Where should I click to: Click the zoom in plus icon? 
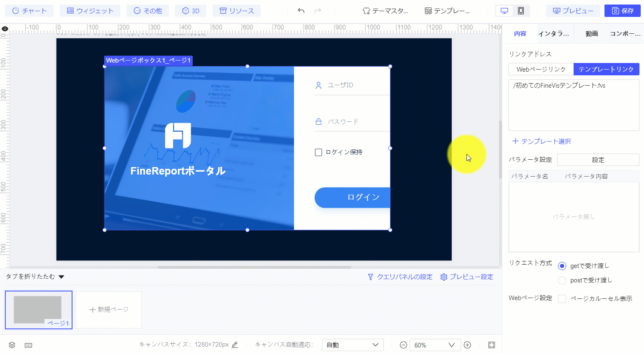click(467, 345)
